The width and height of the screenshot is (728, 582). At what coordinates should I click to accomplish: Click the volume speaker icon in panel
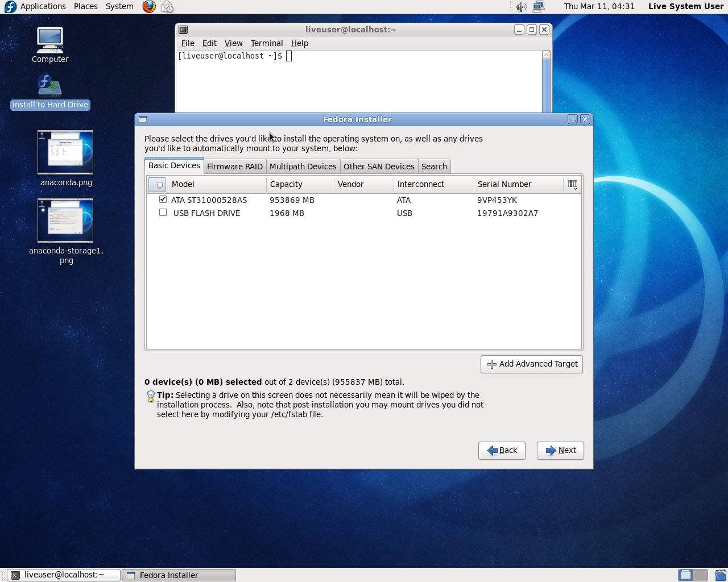pos(521,7)
